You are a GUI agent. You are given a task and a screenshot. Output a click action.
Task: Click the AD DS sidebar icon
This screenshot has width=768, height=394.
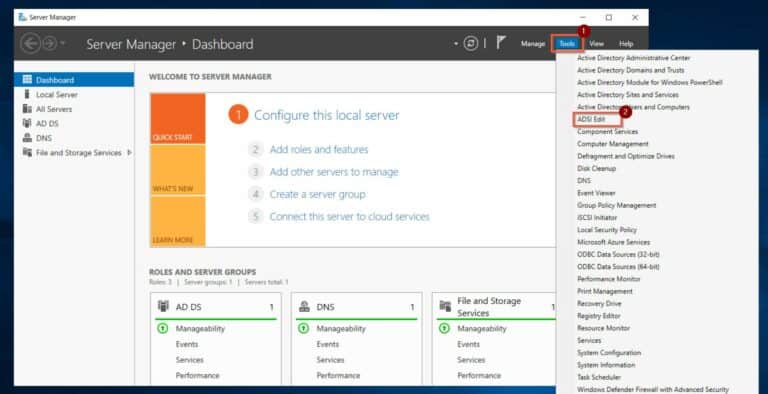[x=27, y=123]
